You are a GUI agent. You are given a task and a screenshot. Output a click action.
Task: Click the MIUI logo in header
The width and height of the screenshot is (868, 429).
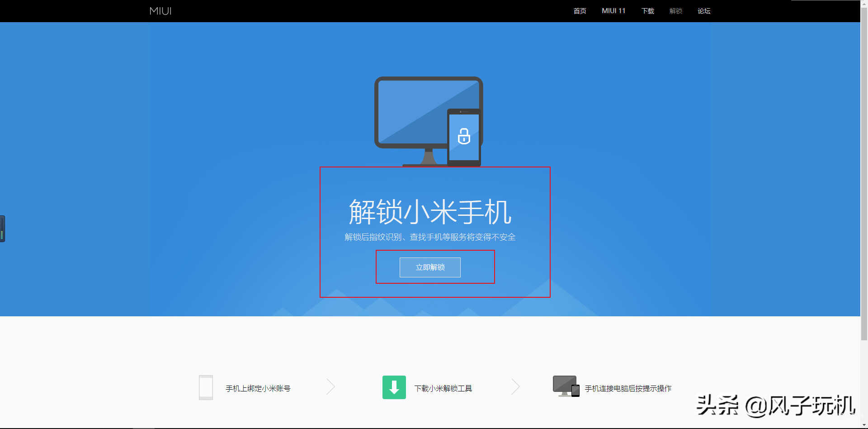click(160, 11)
